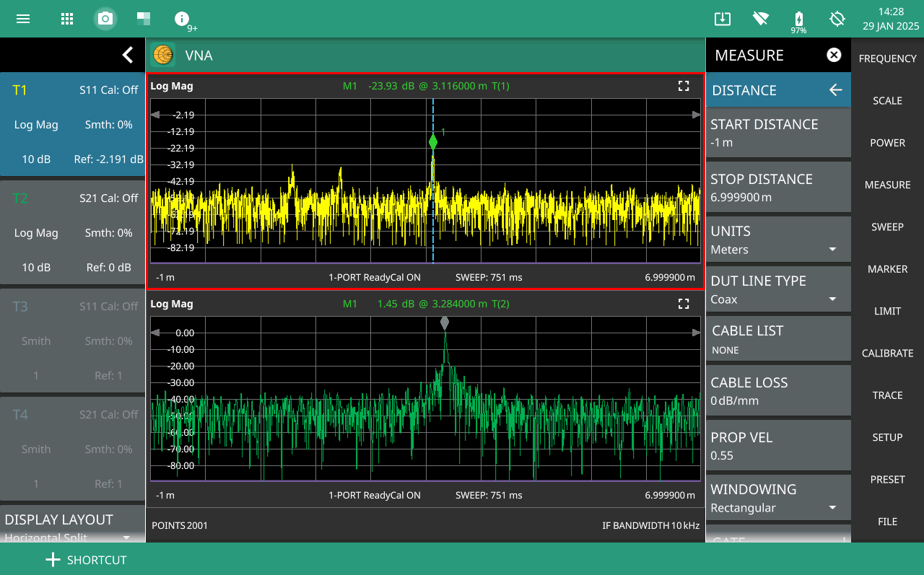Close the Measure panel
The width and height of the screenshot is (924, 575).
pyautogui.click(x=834, y=55)
